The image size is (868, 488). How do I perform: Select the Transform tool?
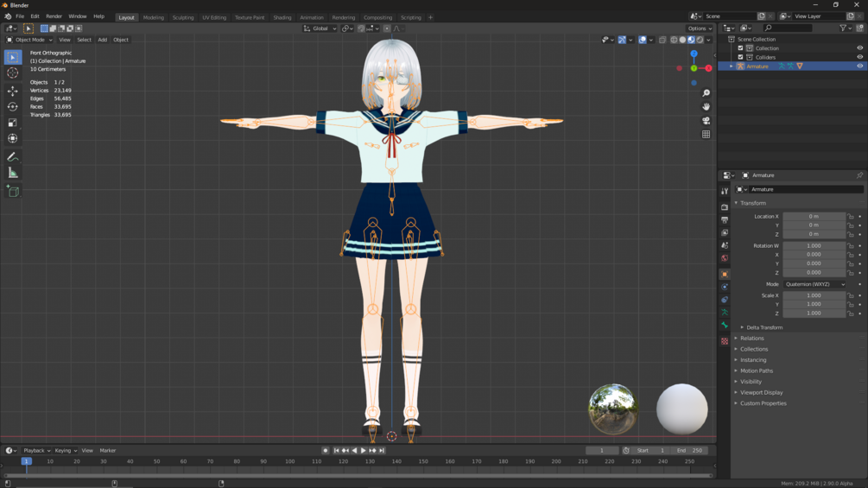[13, 138]
